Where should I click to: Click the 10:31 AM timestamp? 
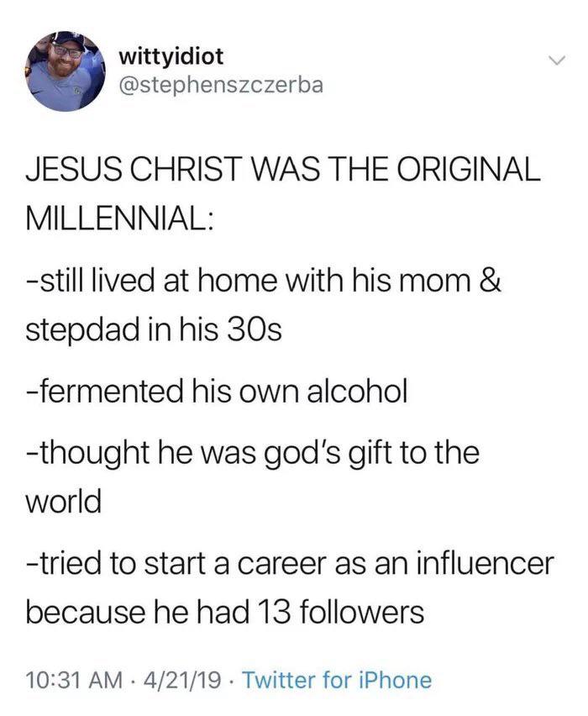67,679
